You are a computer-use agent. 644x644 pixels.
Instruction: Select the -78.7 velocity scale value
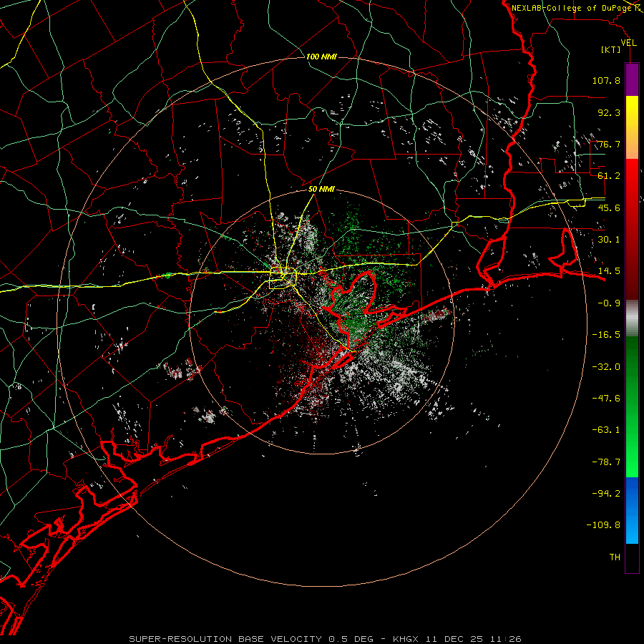pos(606,462)
